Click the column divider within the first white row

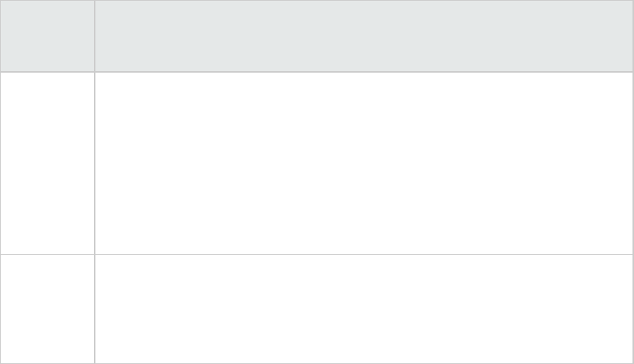coord(95,163)
